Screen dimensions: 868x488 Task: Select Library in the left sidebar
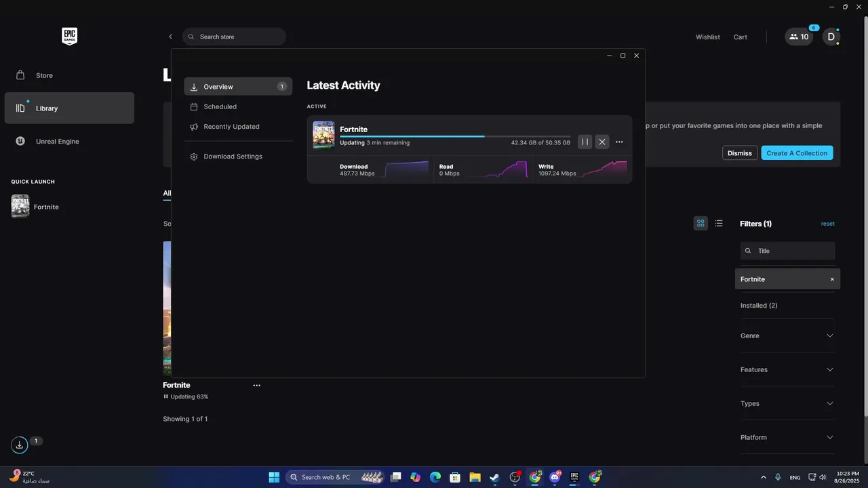tap(69, 108)
